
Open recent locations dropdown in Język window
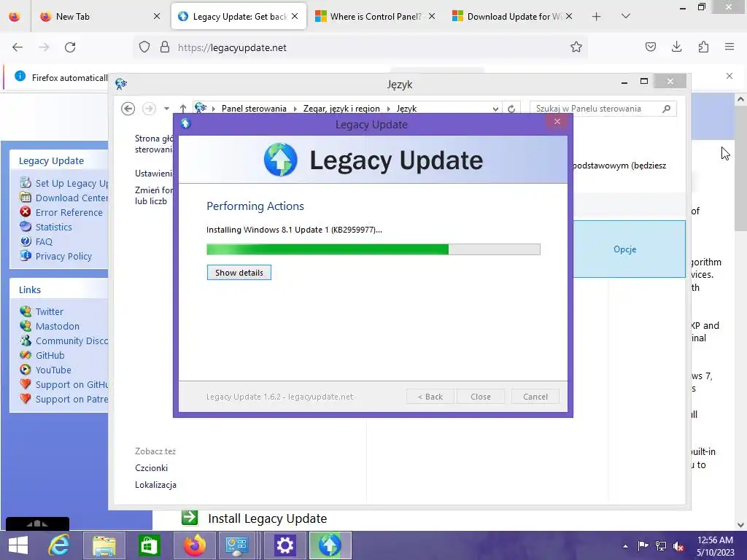click(166, 109)
